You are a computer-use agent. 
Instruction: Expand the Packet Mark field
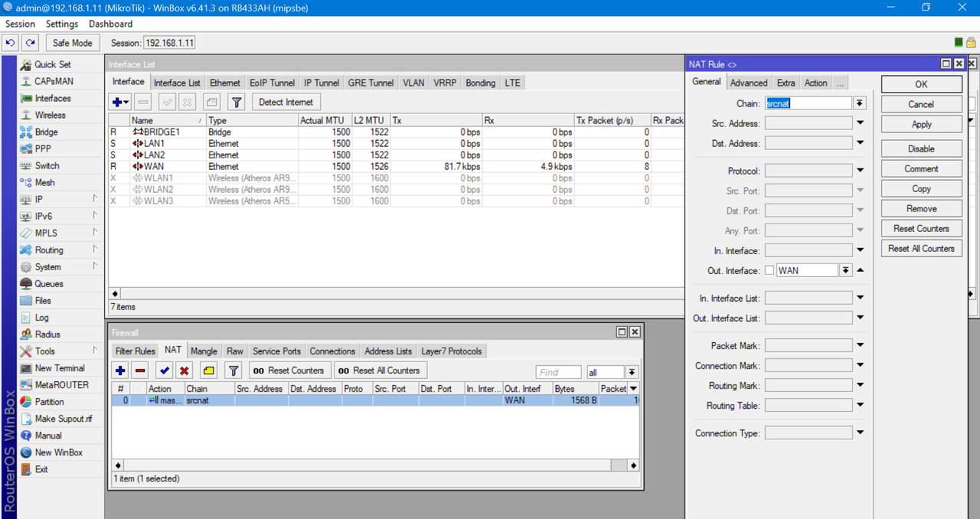861,345
